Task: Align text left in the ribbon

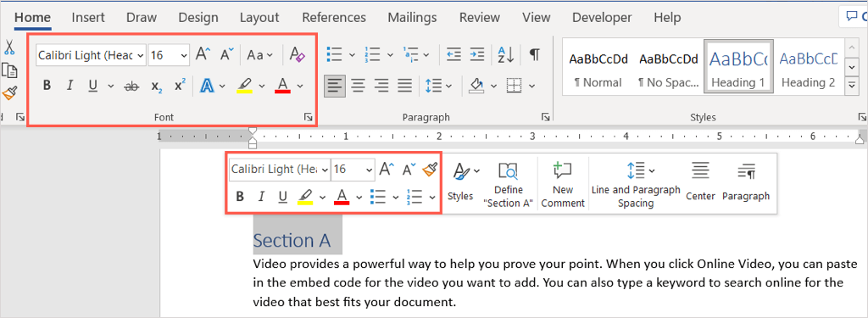Action: (x=334, y=86)
